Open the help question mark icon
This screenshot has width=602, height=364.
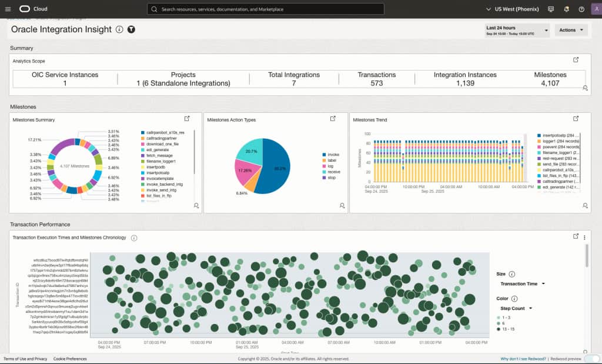[x=581, y=9]
